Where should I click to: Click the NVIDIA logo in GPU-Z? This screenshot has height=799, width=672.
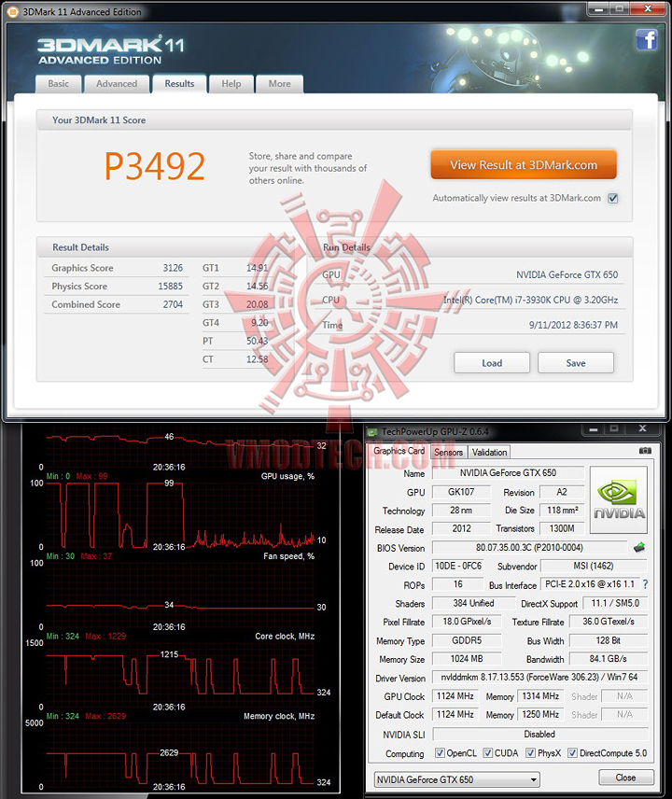pyautogui.click(x=619, y=499)
